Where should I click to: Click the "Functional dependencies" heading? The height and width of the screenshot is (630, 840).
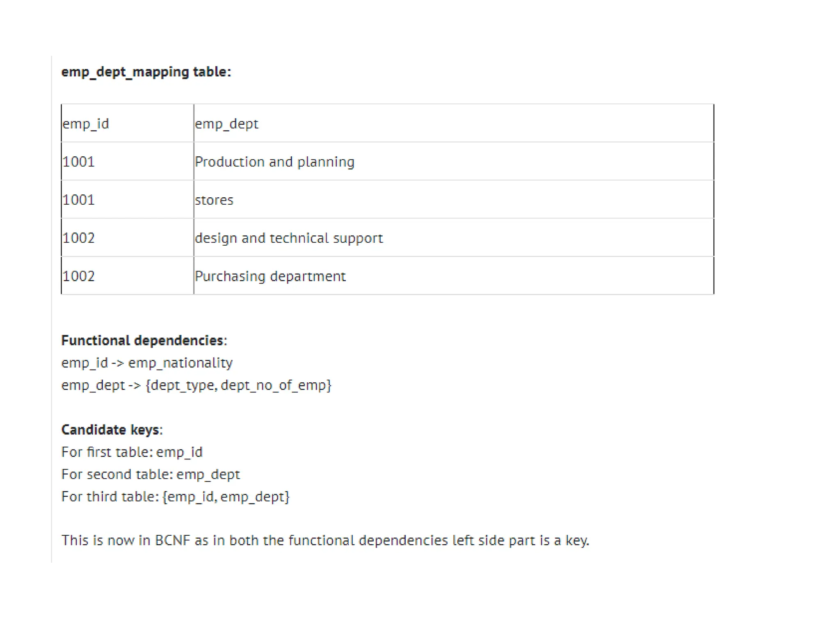pos(142,340)
